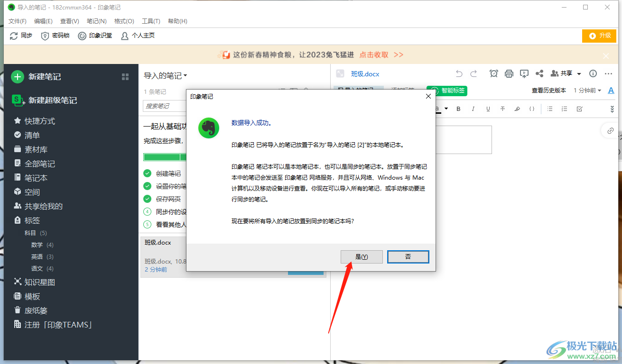Viewport: 622px width, 364px height.
Task: Dismiss the promotional banner with its X
Action: click(x=606, y=55)
